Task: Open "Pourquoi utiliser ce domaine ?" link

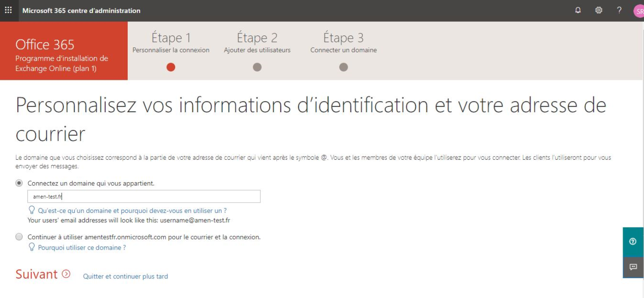Action: point(82,247)
